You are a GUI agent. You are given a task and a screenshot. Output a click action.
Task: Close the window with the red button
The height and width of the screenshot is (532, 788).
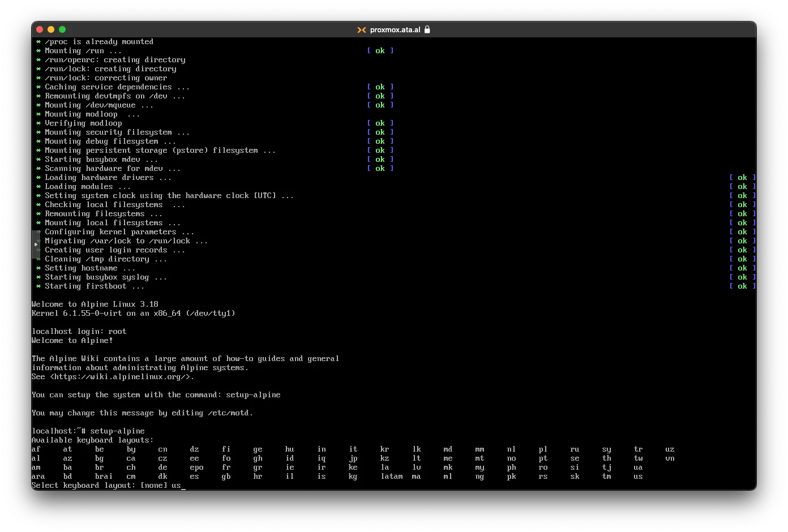40,29
